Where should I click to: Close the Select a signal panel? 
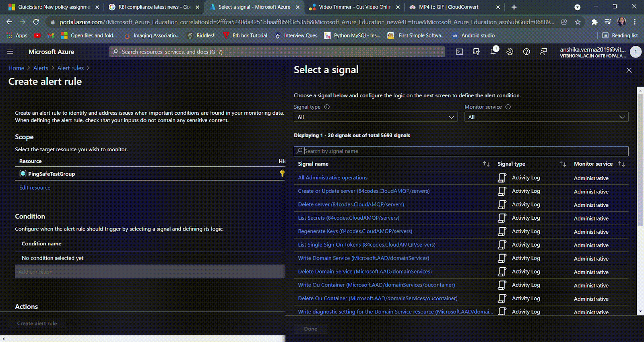629,70
